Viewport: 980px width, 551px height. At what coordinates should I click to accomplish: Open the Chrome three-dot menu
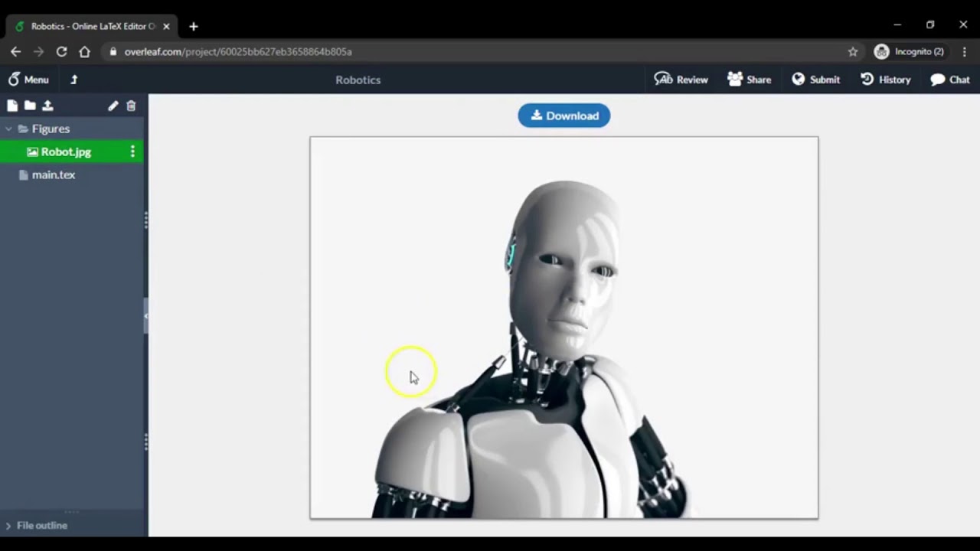click(x=965, y=51)
